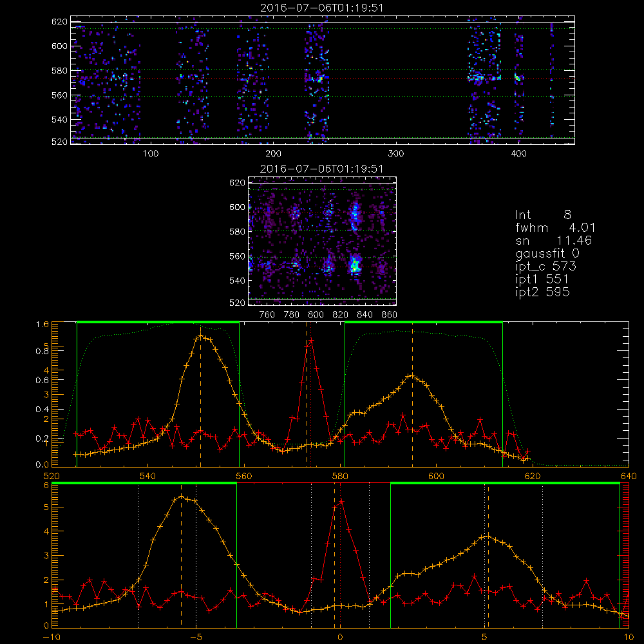The image size is (644, 644).
Task: Click y-axis label 600 of the wide spectrogram
Action: click(59, 46)
